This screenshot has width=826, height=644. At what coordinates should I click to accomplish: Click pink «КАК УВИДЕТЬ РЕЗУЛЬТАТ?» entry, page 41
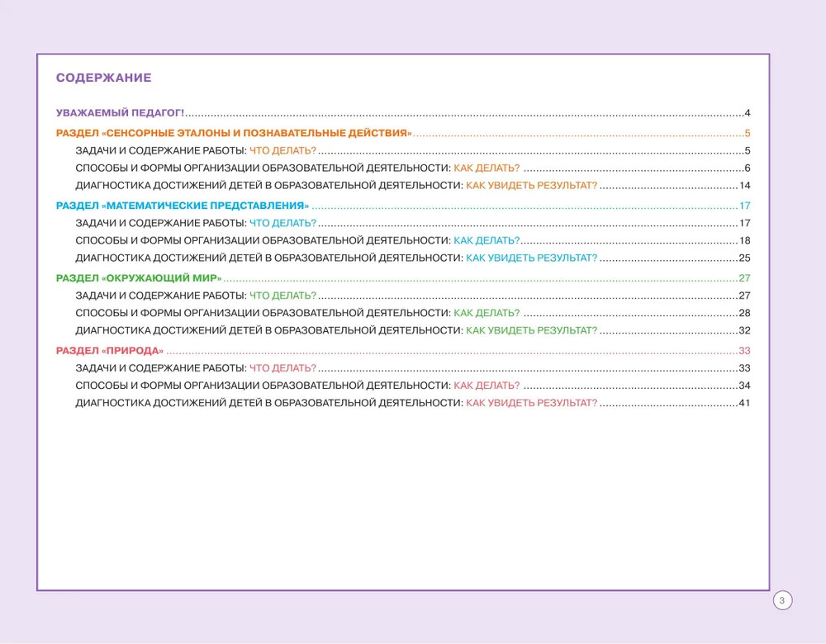pos(531,403)
